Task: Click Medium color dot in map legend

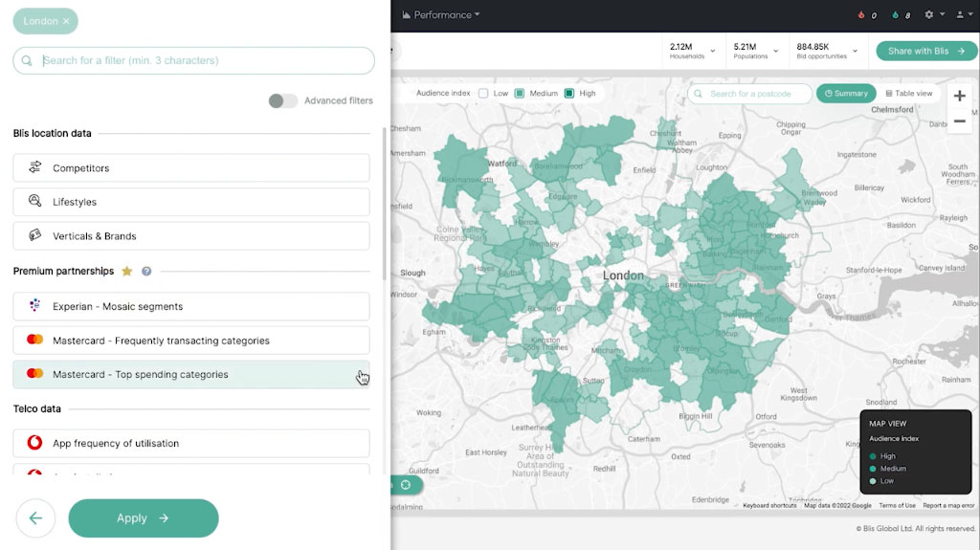Action: point(873,469)
